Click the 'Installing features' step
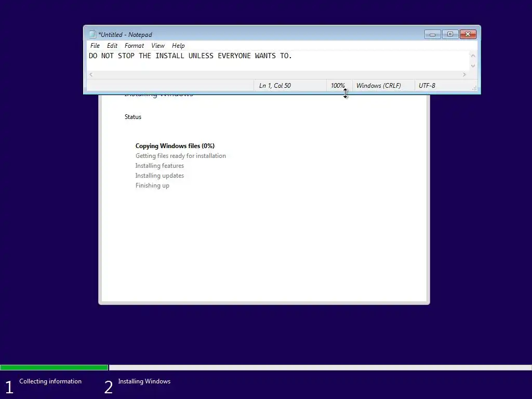The width and height of the screenshot is (532, 399). click(159, 166)
